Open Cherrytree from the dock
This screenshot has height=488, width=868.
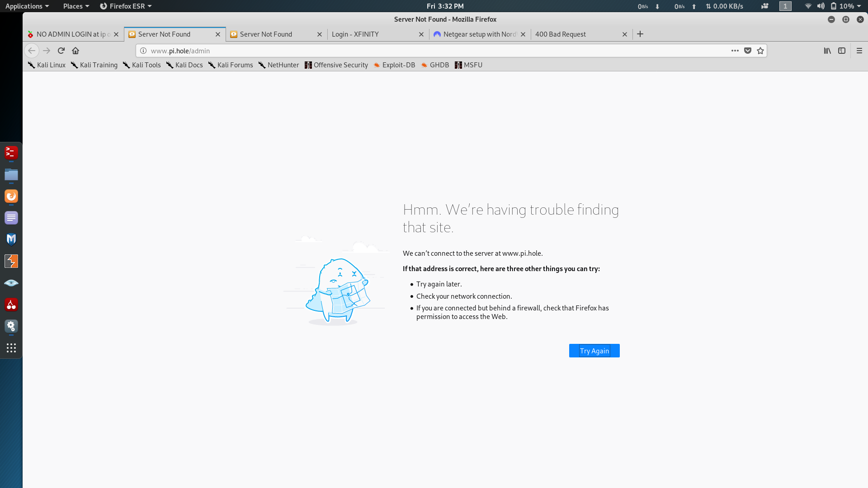tap(11, 305)
